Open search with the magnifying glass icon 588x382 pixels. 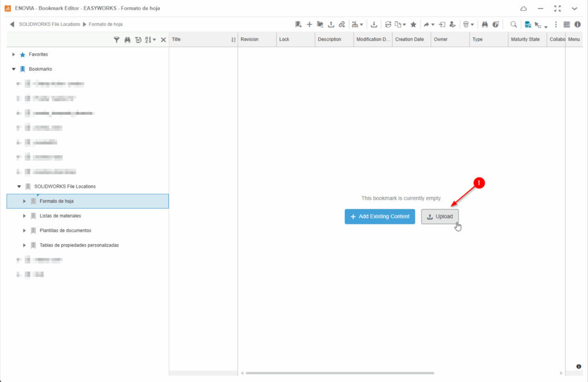514,24
